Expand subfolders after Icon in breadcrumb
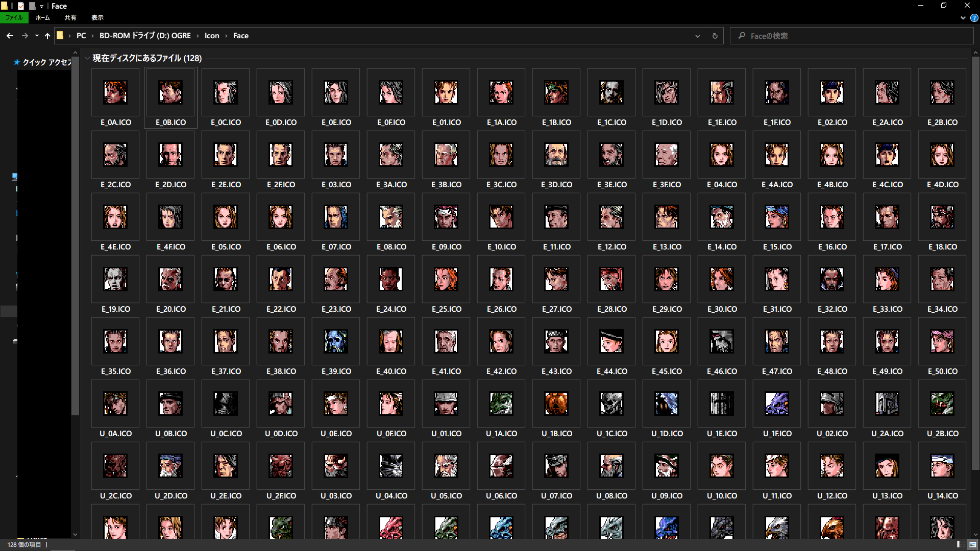Screen dimensions: 980x551 [x=226, y=36]
